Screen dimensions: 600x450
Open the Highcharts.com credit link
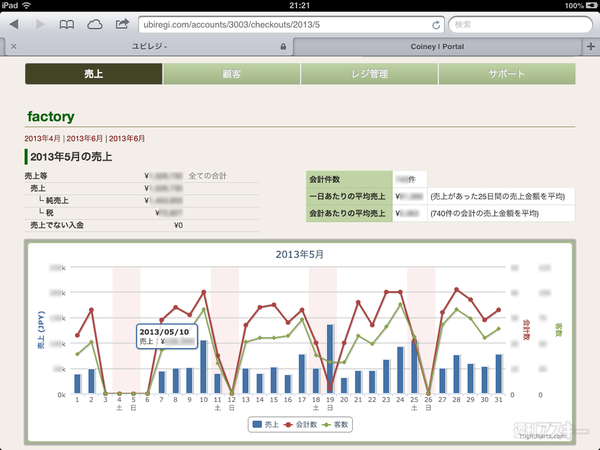[x=543, y=436]
